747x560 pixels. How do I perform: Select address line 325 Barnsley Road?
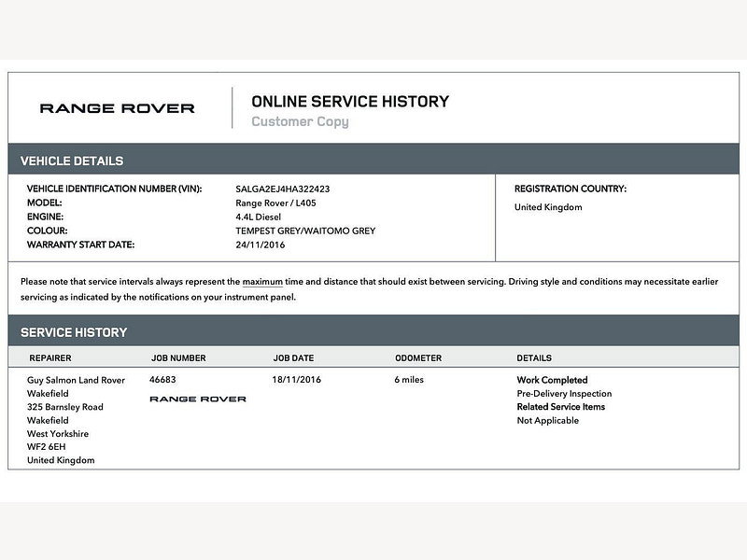click(x=64, y=407)
